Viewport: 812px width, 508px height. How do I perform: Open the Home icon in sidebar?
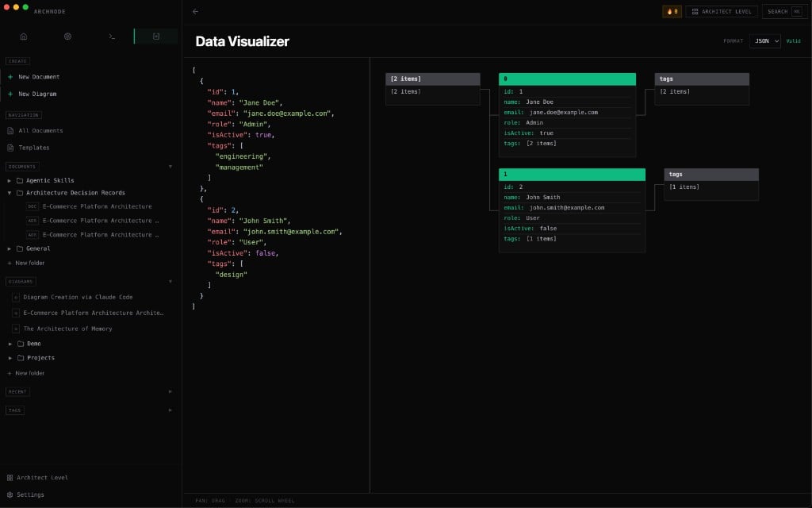click(x=23, y=37)
